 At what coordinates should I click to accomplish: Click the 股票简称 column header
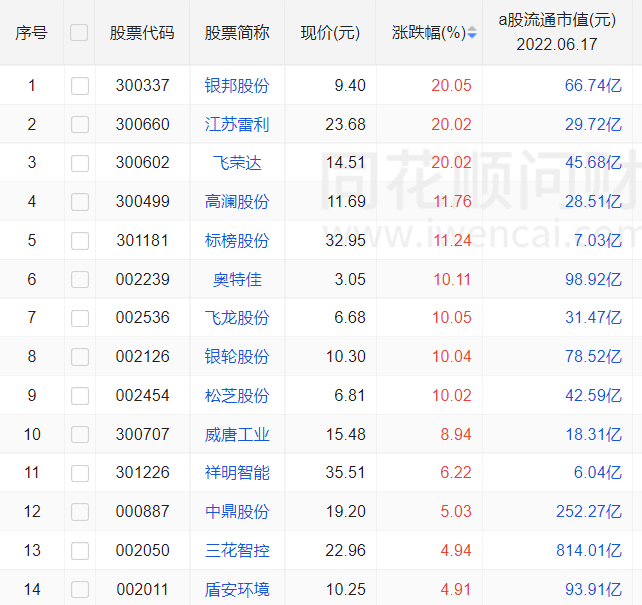(x=237, y=33)
